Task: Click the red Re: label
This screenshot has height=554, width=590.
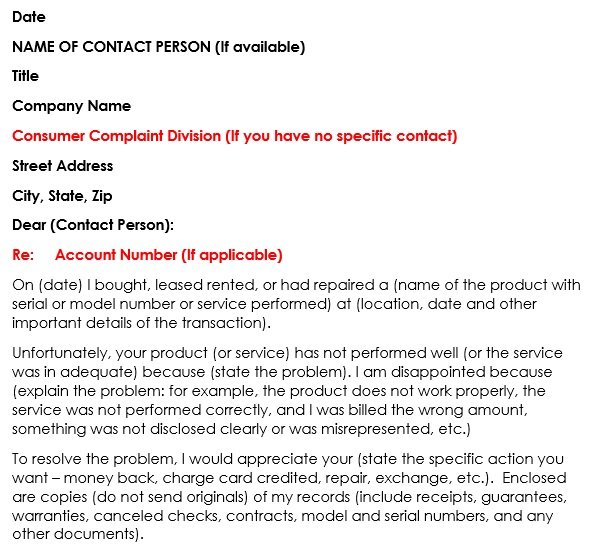Action: pos(23,255)
